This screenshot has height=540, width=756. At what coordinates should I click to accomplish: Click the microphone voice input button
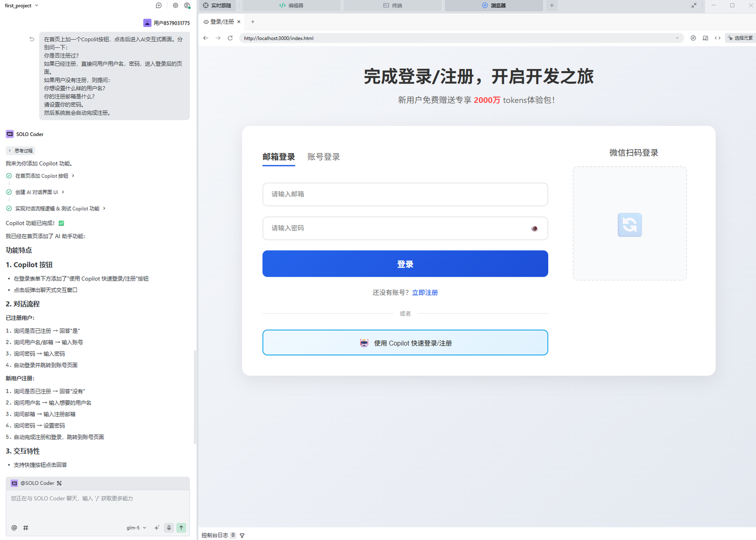point(169,527)
